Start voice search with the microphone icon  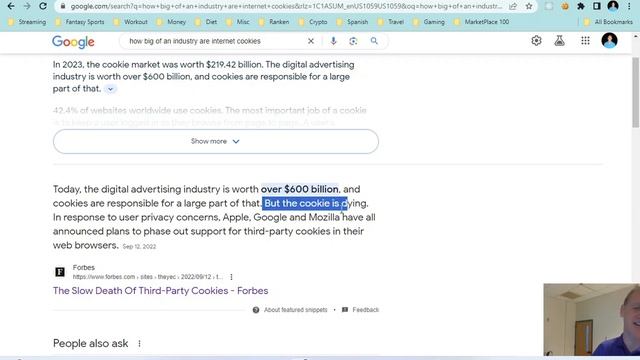(333, 41)
